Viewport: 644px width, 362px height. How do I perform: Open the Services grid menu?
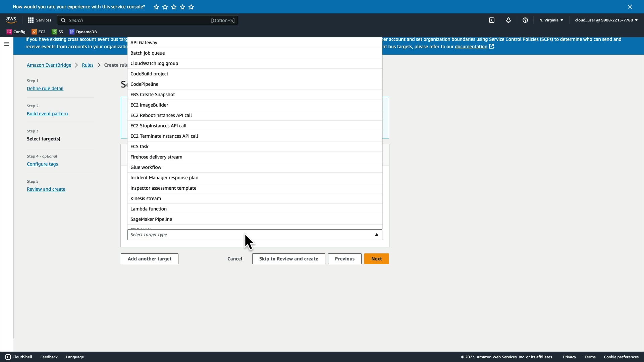coord(39,20)
